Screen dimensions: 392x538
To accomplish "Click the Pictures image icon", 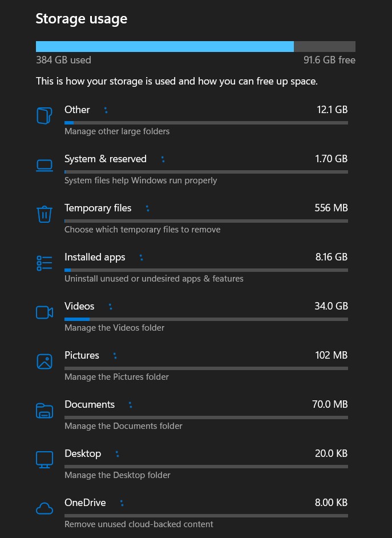I will 45,362.
